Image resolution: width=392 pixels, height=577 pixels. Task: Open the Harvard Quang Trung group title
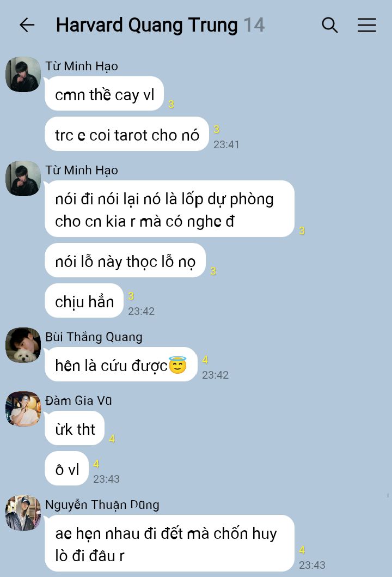146,26
